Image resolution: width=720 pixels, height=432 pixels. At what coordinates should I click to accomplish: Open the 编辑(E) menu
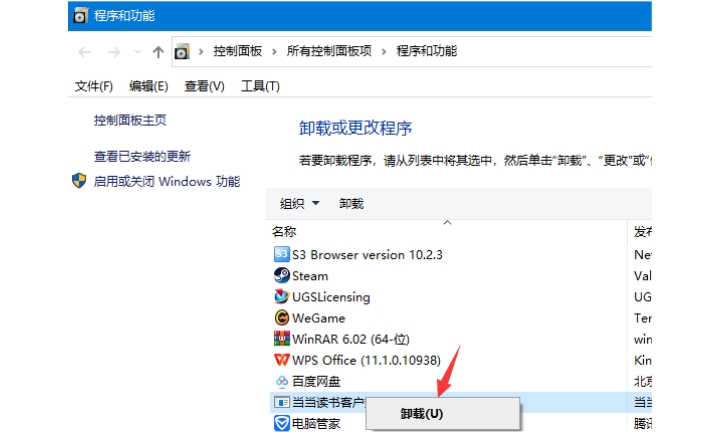[x=148, y=86]
